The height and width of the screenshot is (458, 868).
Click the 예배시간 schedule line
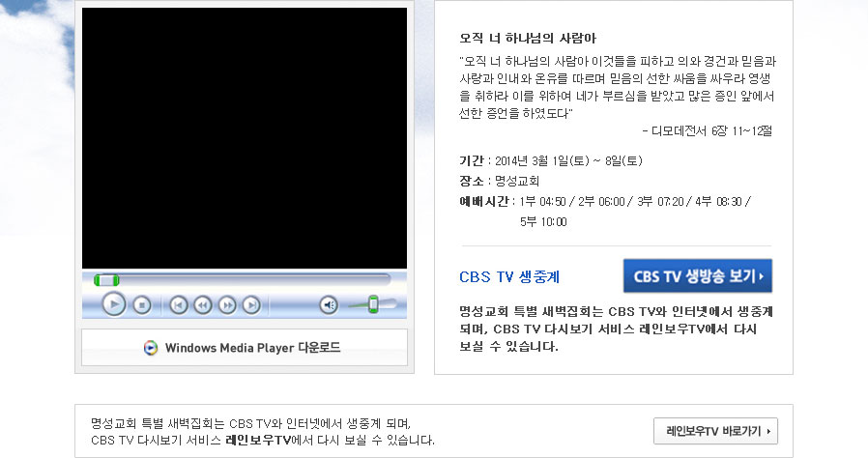[605, 201]
